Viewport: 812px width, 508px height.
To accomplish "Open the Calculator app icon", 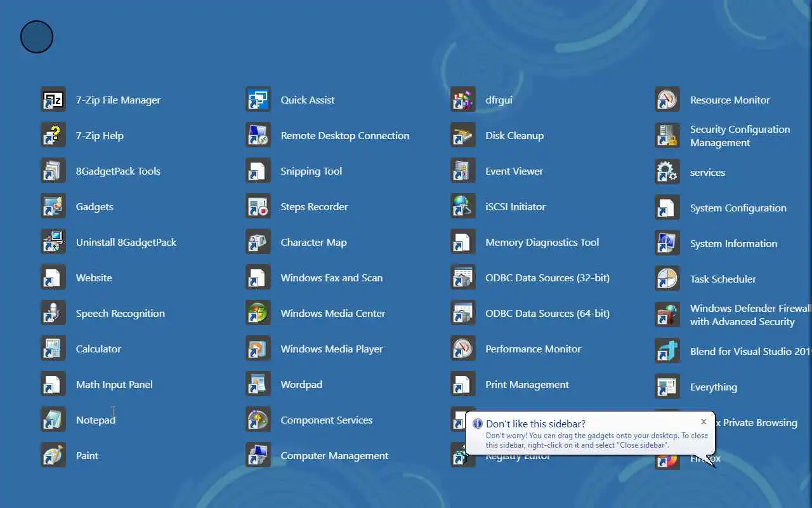I will point(53,349).
